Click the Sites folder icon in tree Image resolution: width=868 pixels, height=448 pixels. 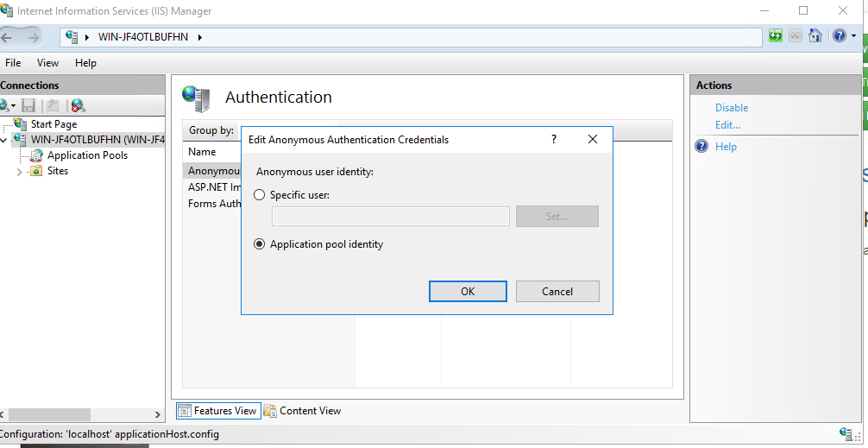[36, 171]
